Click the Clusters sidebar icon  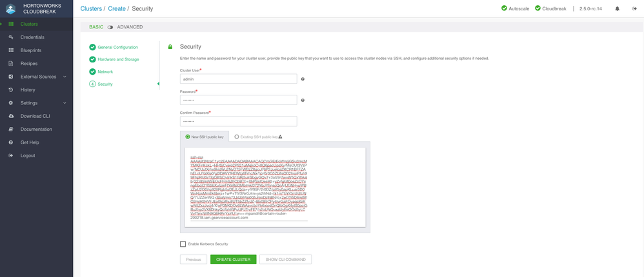(x=11, y=24)
